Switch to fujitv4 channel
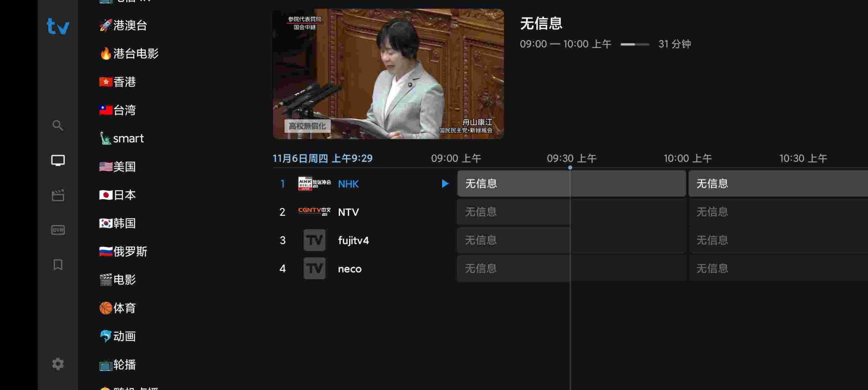 coord(353,240)
